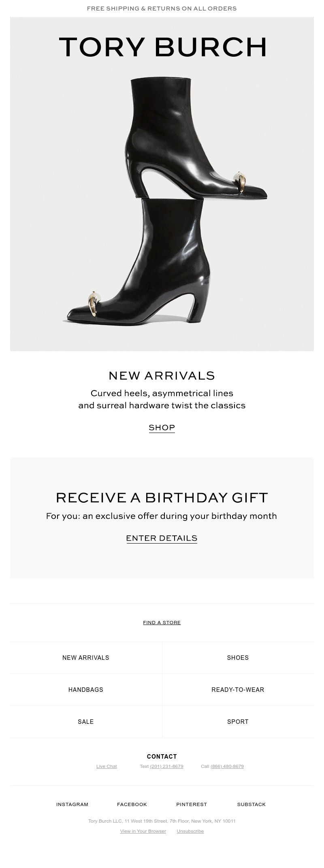Viewport: 324px width, 868px height.
Task: View the SALE section
Action: (86, 722)
